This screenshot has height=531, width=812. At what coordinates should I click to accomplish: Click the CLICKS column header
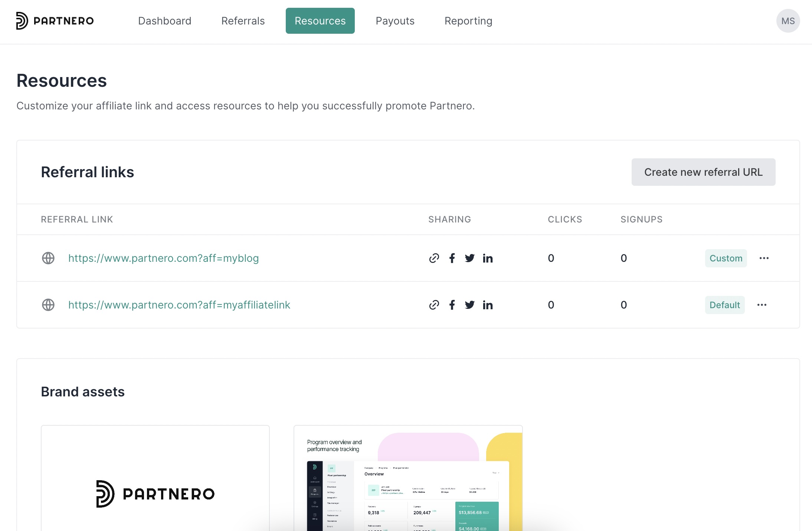(565, 220)
